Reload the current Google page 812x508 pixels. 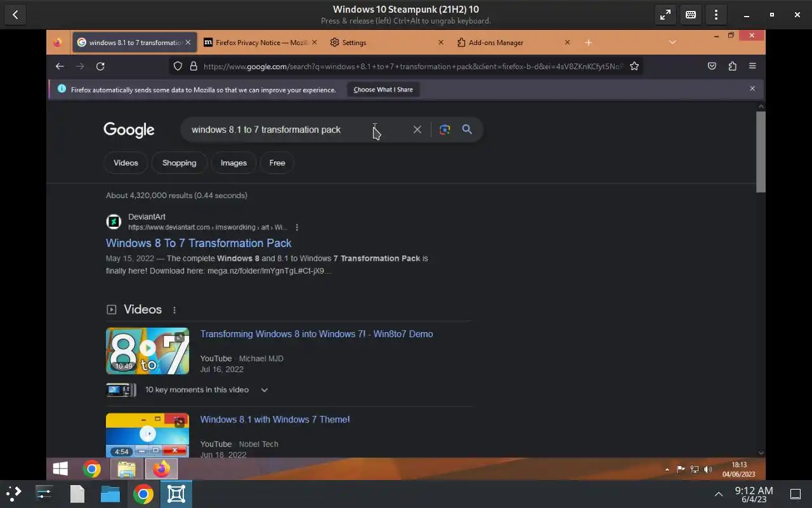[100, 66]
